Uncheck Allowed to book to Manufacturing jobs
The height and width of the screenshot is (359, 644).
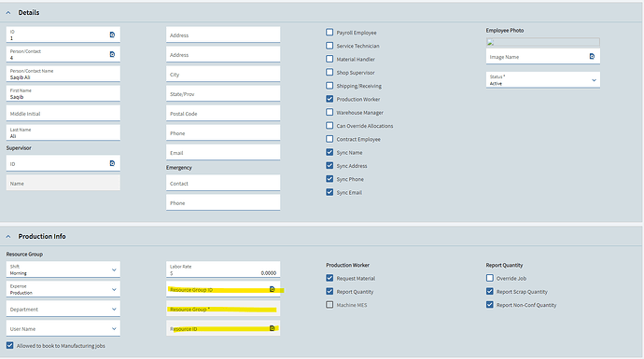(10, 345)
